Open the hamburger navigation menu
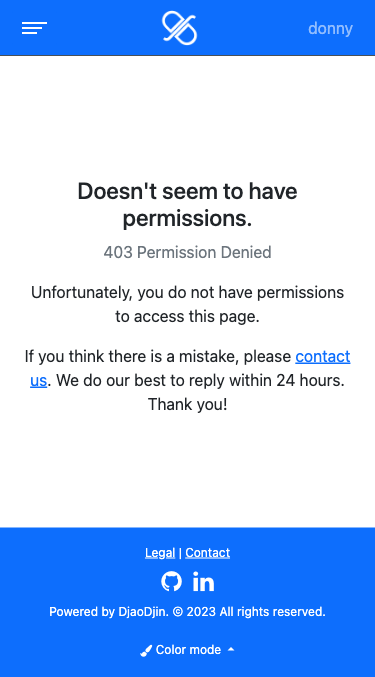Image resolution: width=375 pixels, height=677 pixels. point(35,28)
